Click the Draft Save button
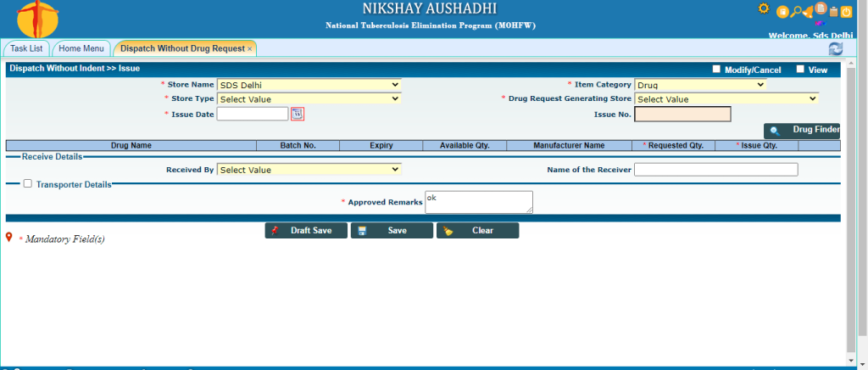868x370 pixels. click(306, 231)
